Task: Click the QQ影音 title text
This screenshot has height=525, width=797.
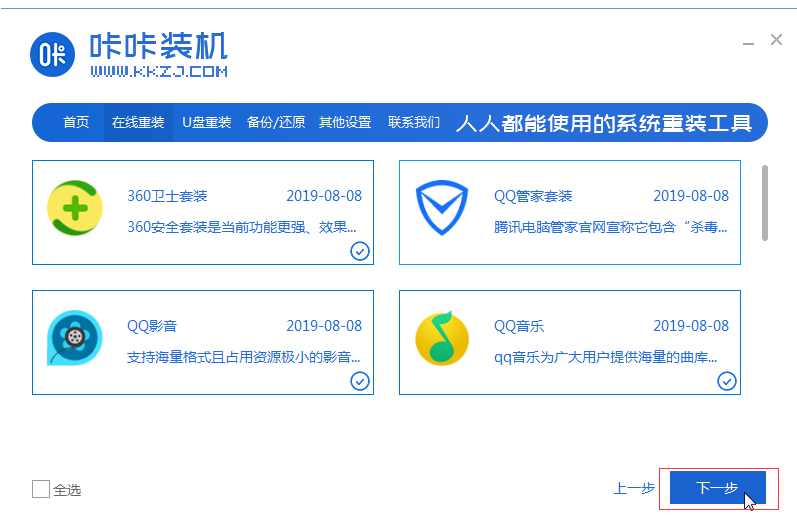Action: 152,326
